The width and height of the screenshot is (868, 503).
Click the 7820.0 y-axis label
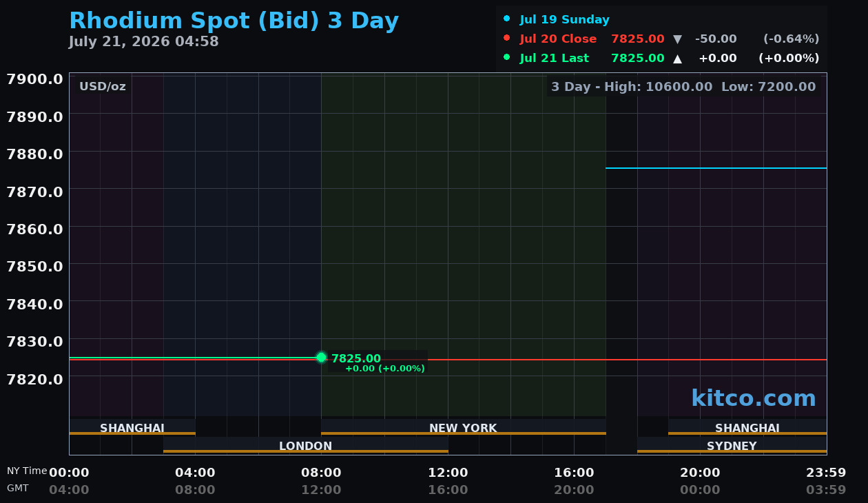34,379
